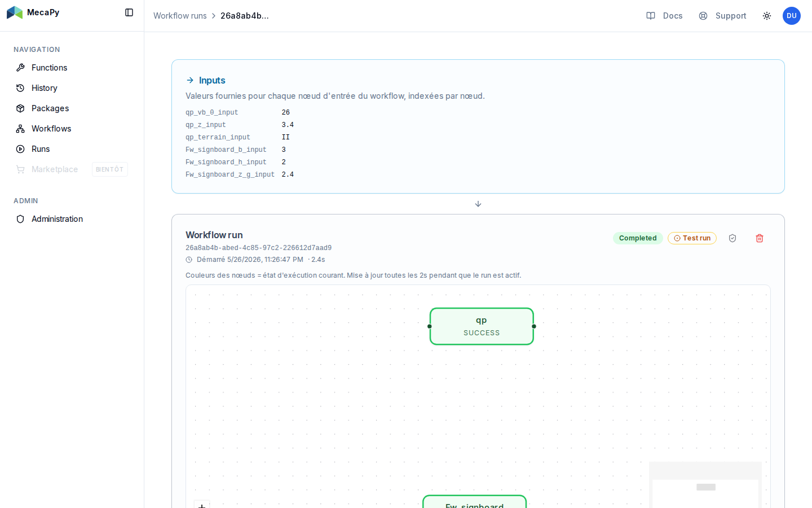812x508 pixels.
Task: Click the Workflows network icon
Action: tap(20, 129)
